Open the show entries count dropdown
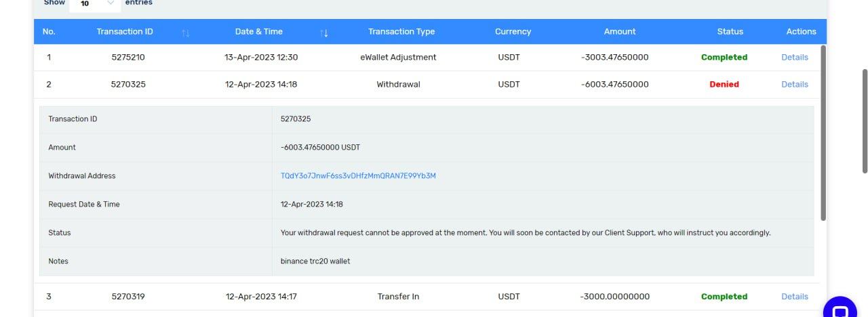868x317 pixels. coord(94,3)
